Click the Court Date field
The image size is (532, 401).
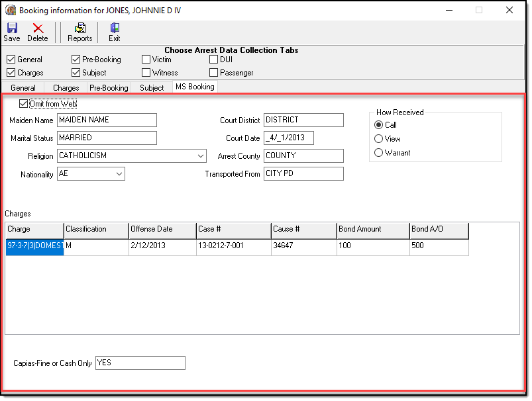coord(288,138)
